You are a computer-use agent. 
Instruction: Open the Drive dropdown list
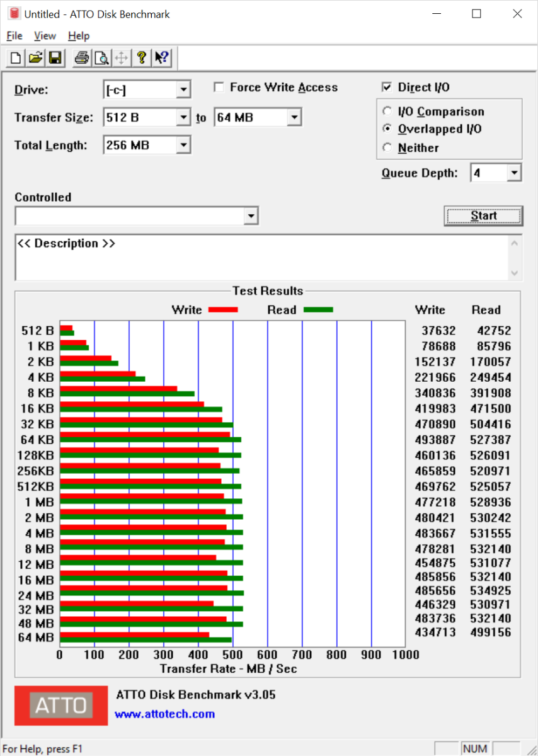click(x=183, y=90)
